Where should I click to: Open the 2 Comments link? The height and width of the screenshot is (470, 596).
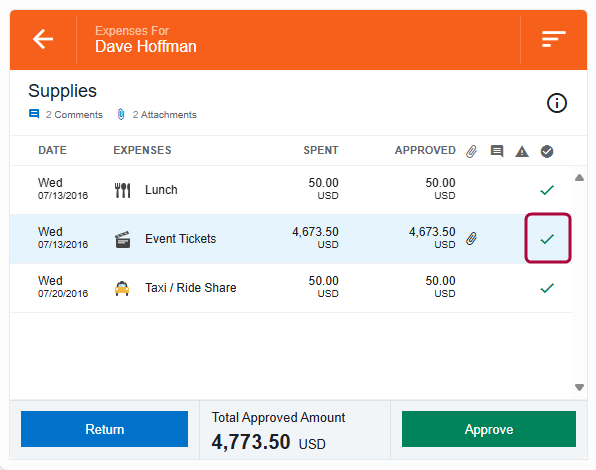66,114
